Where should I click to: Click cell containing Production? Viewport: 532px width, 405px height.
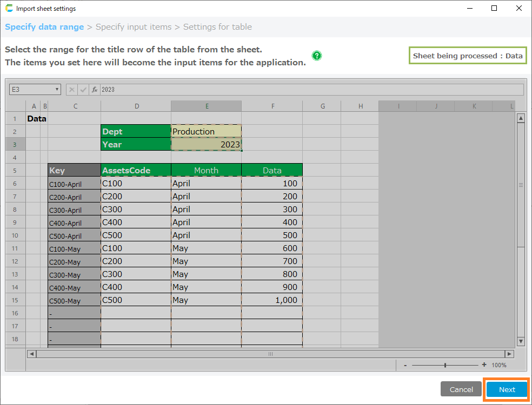206,131
